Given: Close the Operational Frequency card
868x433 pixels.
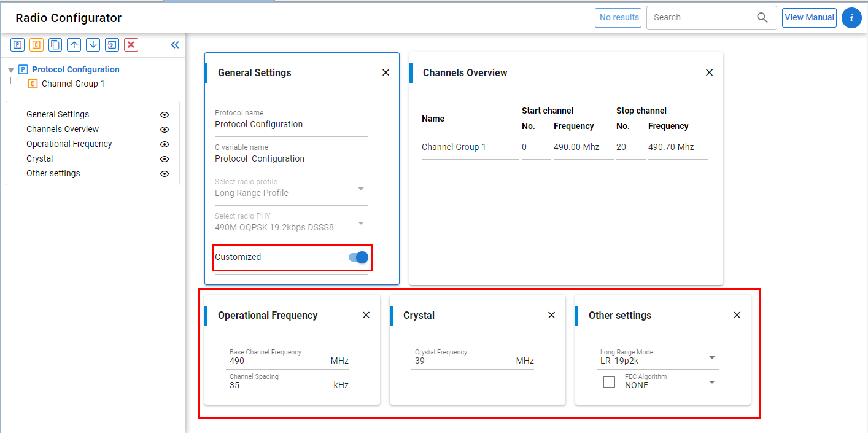Looking at the screenshot, I should pos(366,315).
